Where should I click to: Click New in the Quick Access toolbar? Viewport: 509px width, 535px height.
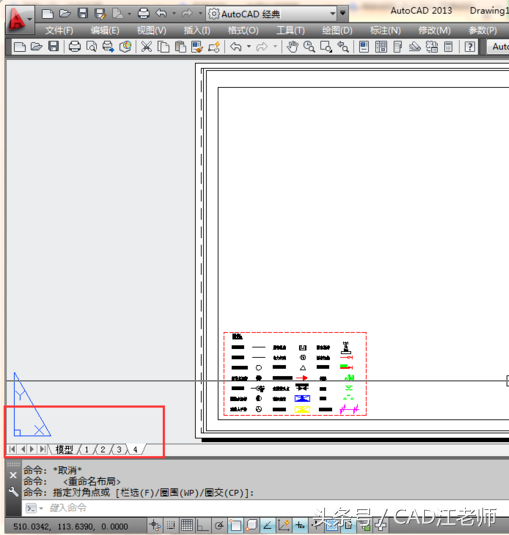pos(47,14)
